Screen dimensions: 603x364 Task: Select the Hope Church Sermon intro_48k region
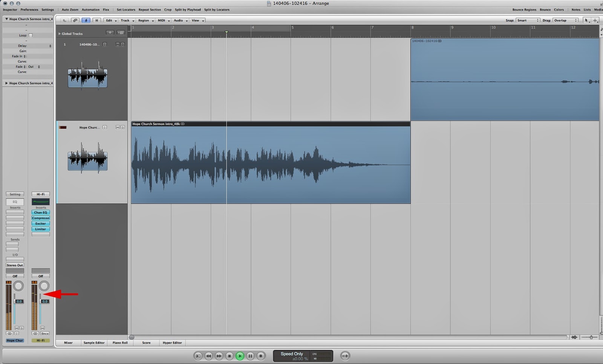271,162
